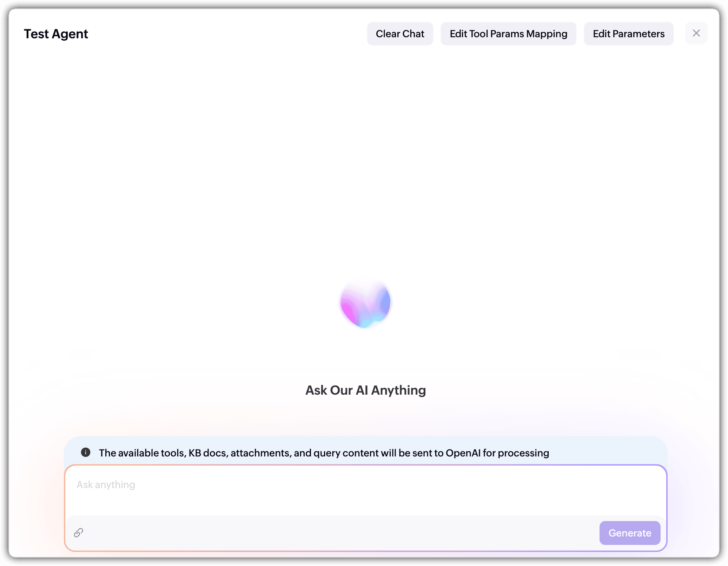Click the Ask Our AI Anything heading
Viewport: 728px width, 566px height.
365,390
